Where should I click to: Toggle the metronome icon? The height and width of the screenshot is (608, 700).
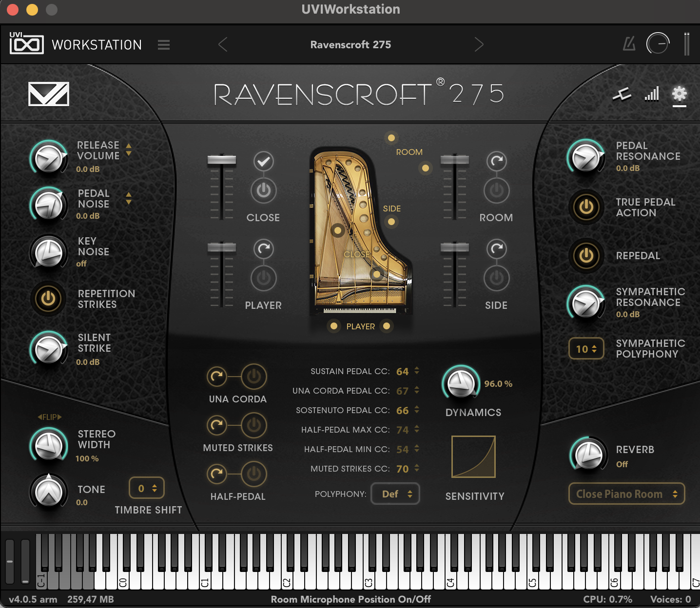click(x=629, y=44)
